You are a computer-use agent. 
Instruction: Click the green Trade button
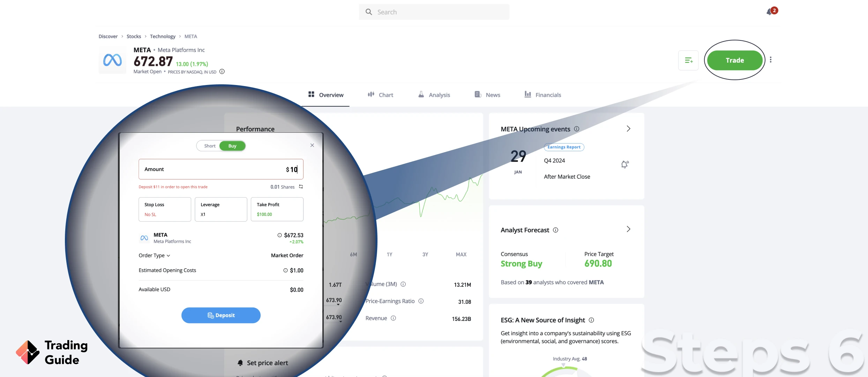click(735, 60)
